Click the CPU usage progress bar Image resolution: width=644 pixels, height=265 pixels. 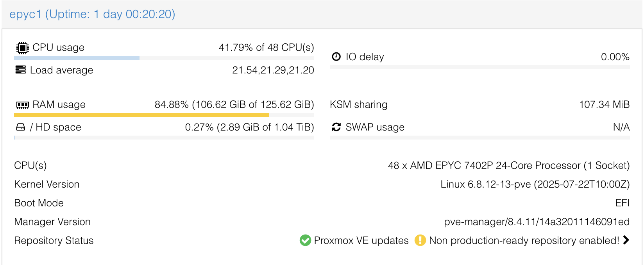pos(164,58)
